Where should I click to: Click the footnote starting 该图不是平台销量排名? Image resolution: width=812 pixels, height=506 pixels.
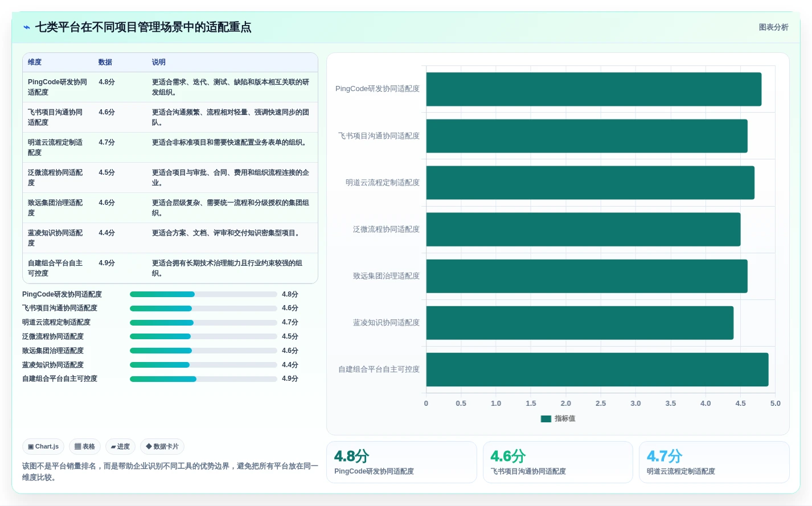(170, 472)
